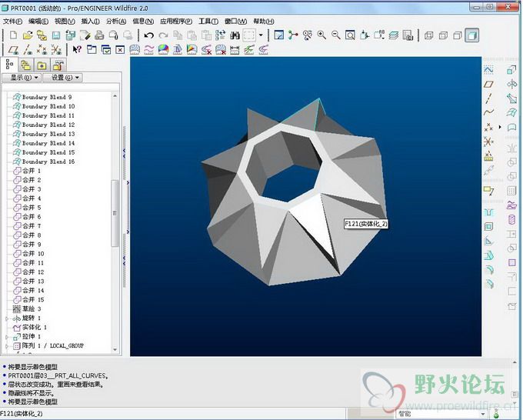The image size is (523, 420).
Task: Click the Zoom In magnifier icon
Action: 321,35
